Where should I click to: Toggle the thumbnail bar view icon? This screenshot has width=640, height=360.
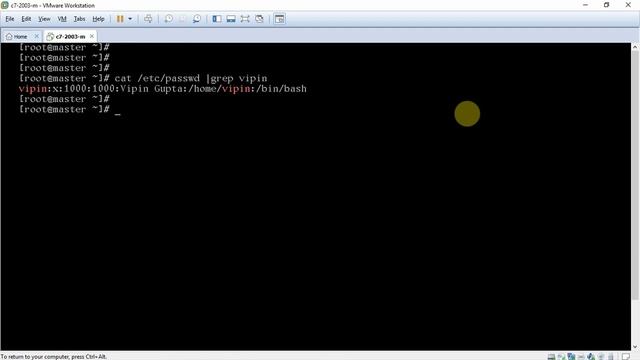coord(231,19)
